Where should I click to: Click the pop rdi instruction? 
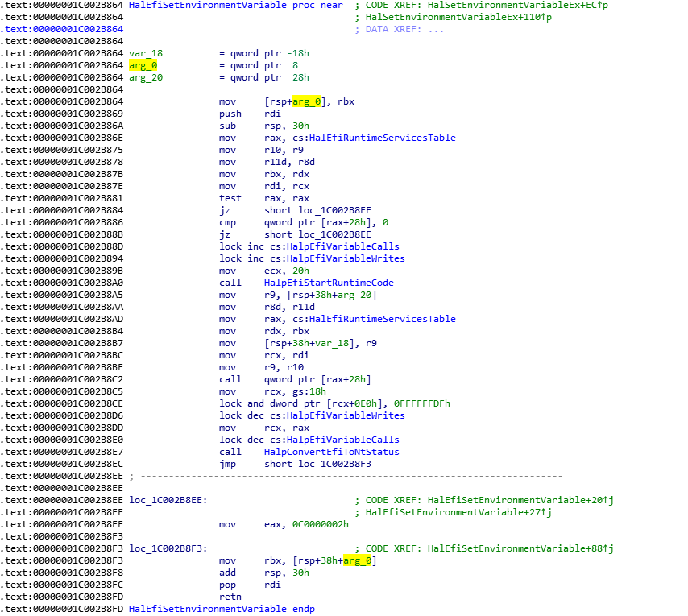(250, 585)
